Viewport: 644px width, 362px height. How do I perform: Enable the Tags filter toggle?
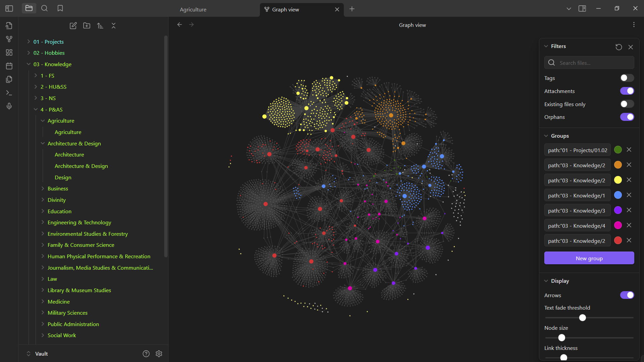tap(627, 78)
